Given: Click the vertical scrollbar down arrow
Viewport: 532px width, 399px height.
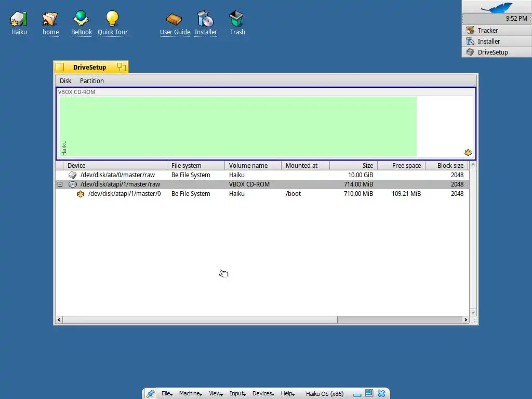Looking at the screenshot, I should 473,312.
